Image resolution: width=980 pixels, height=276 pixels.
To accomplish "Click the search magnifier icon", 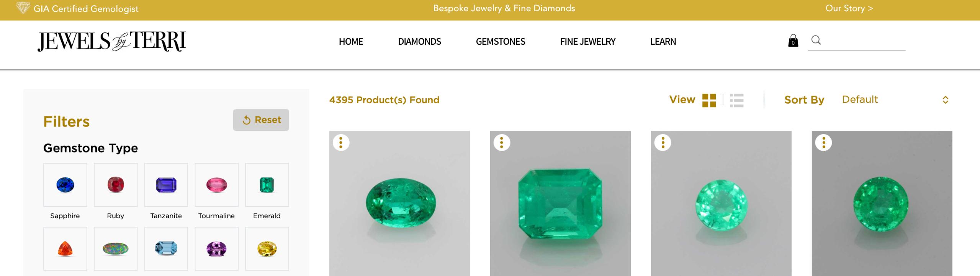I will [x=816, y=40].
